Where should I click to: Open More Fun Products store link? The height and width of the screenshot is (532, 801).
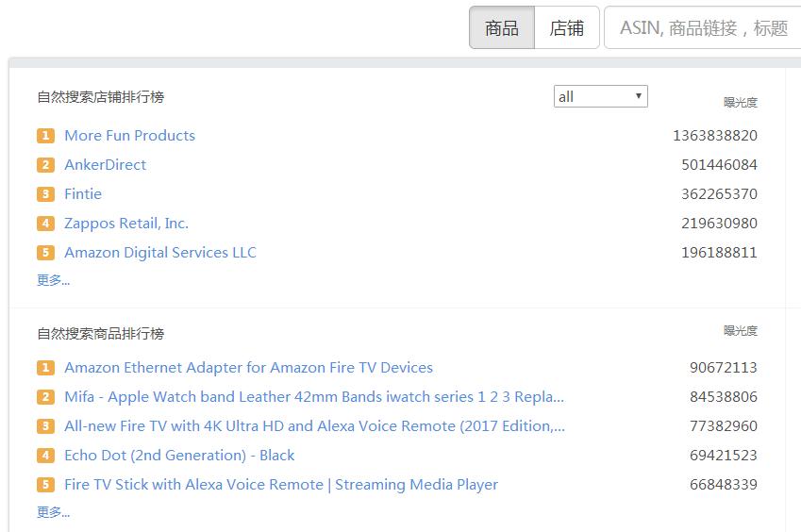pyautogui.click(x=129, y=136)
